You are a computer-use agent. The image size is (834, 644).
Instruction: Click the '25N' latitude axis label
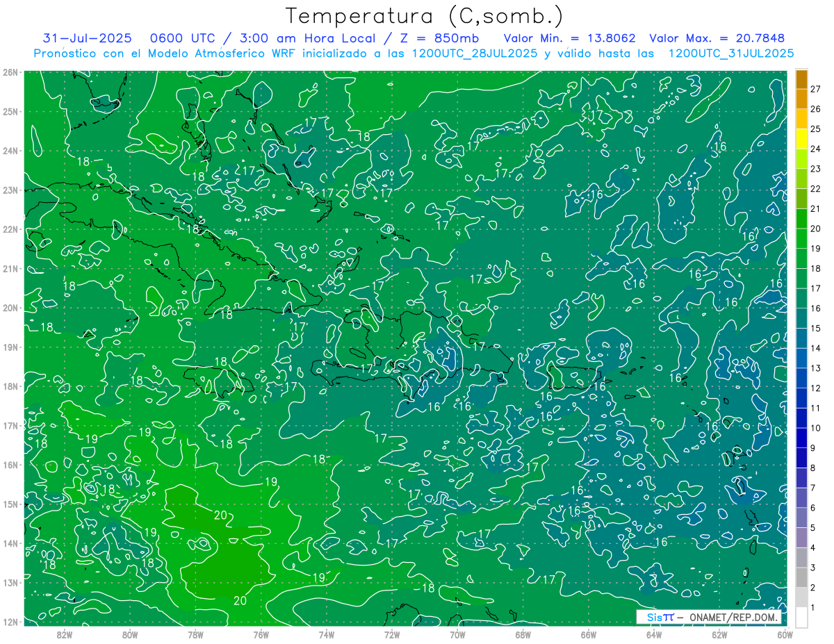(x=10, y=111)
